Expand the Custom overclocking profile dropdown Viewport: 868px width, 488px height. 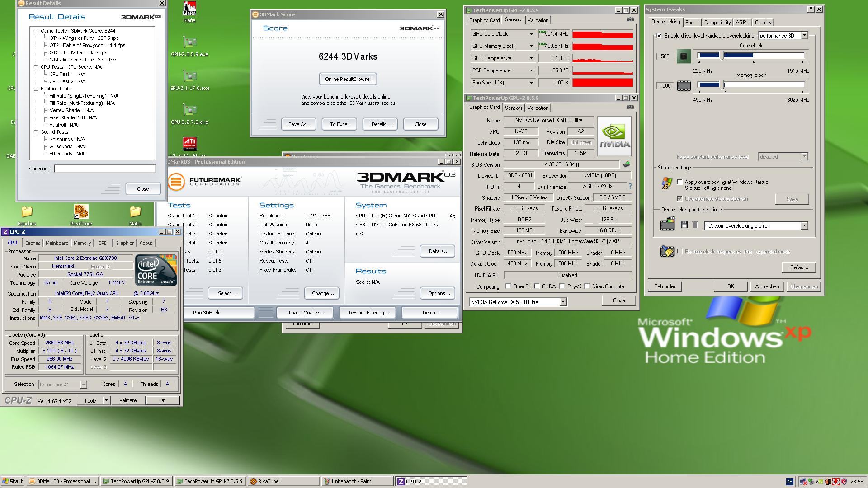pos(804,225)
